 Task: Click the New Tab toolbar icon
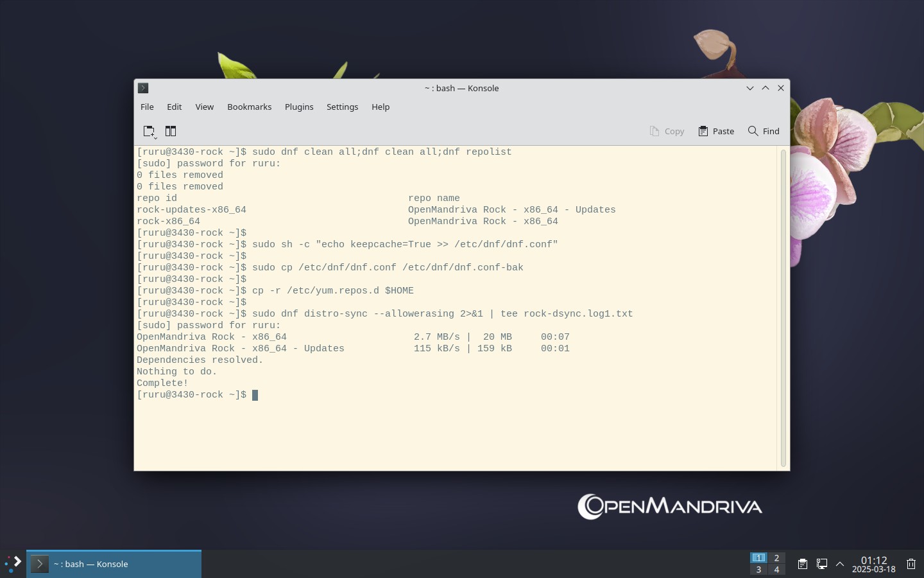click(x=150, y=131)
